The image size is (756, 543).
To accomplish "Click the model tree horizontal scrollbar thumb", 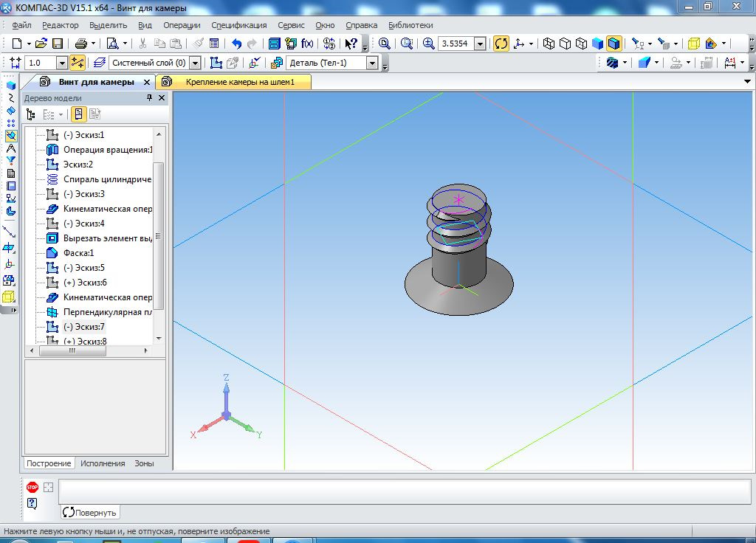I will click(x=72, y=350).
